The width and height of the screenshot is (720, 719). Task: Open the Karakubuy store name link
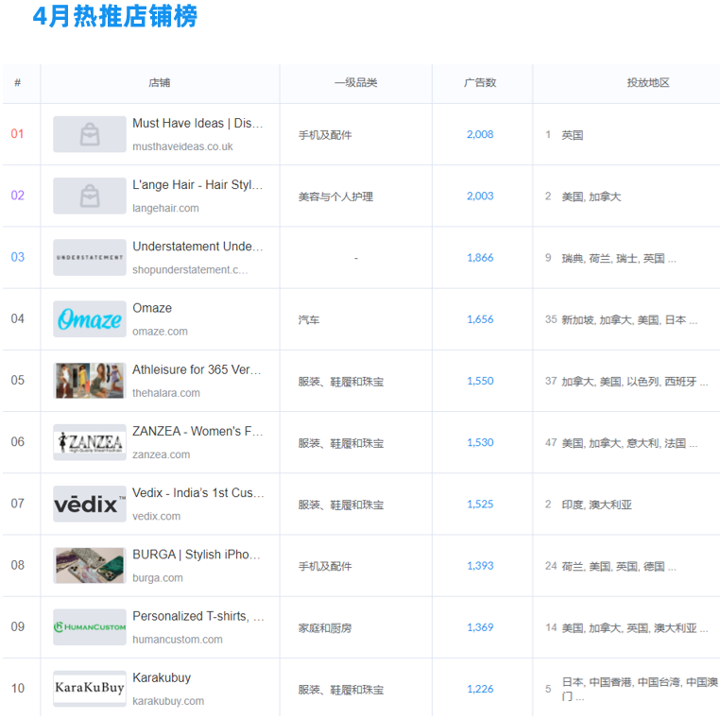point(162,678)
